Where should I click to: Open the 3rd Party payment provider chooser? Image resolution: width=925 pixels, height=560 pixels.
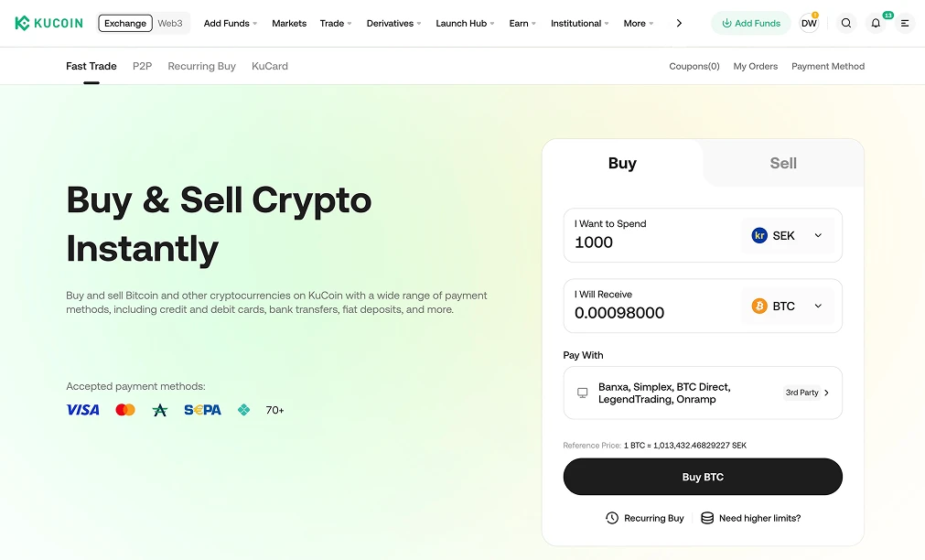(x=805, y=392)
